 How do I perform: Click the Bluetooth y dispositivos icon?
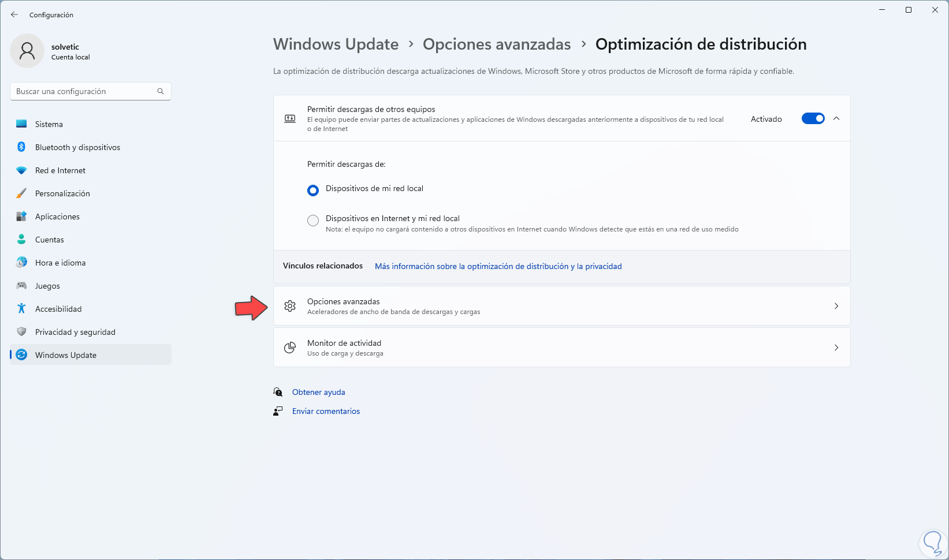[x=21, y=147]
